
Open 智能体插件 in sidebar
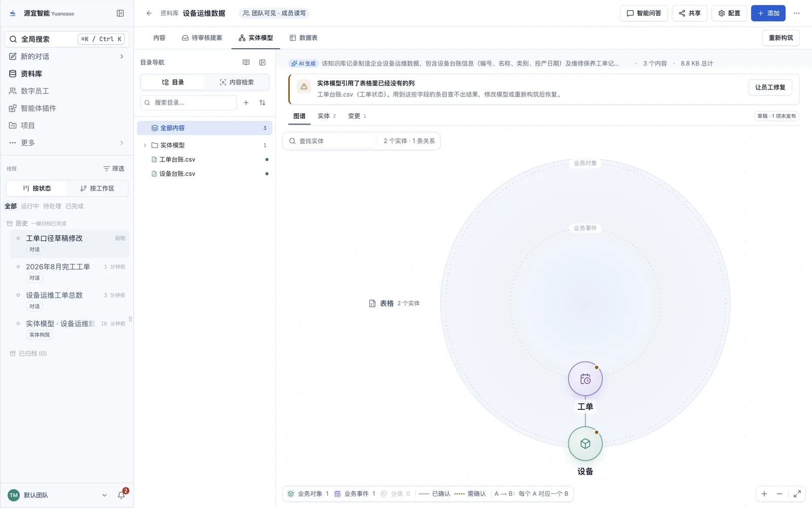pyautogui.click(x=67, y=108)
